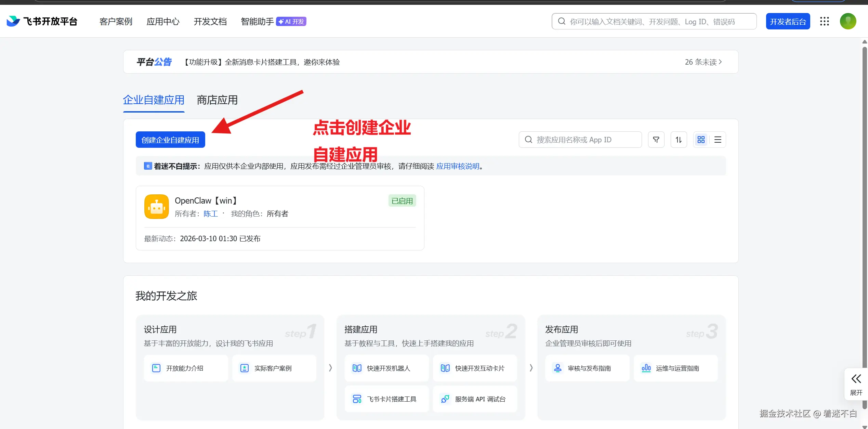Click the chevron after 设计应用 step
The image size is (868, 429).
click(330, 368)
